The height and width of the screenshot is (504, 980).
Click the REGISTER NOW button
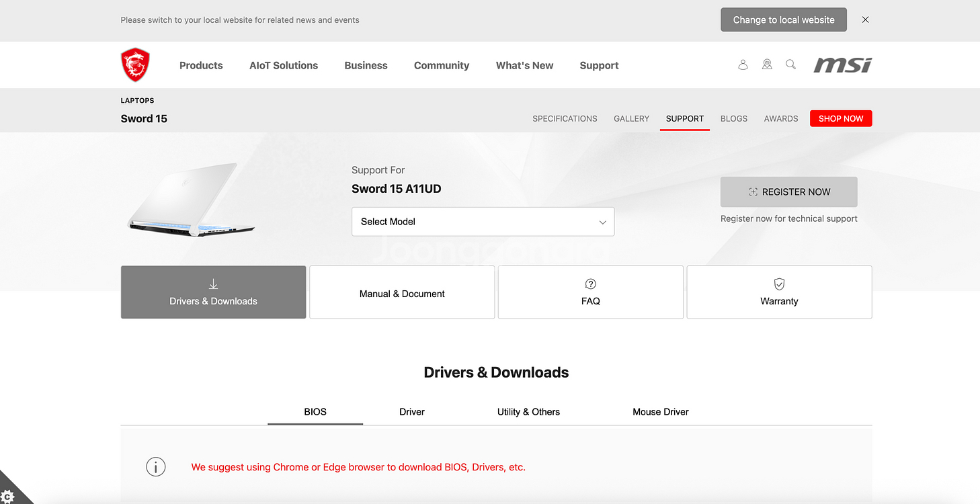(x=789, y=192)
